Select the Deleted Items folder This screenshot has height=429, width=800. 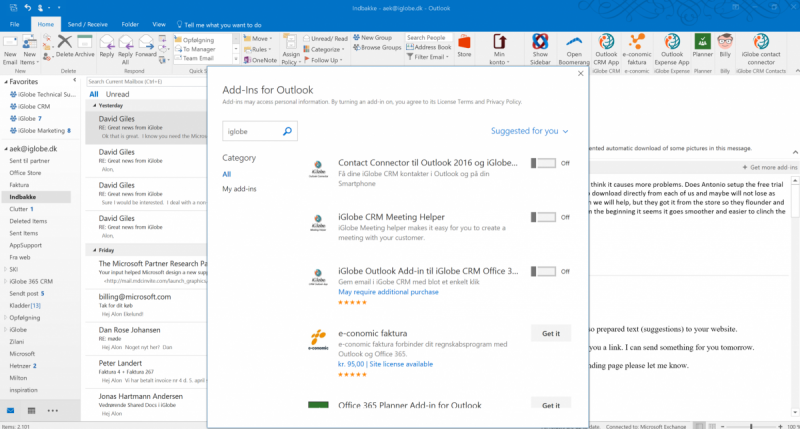pyautogui.click(x=28, y=221)
